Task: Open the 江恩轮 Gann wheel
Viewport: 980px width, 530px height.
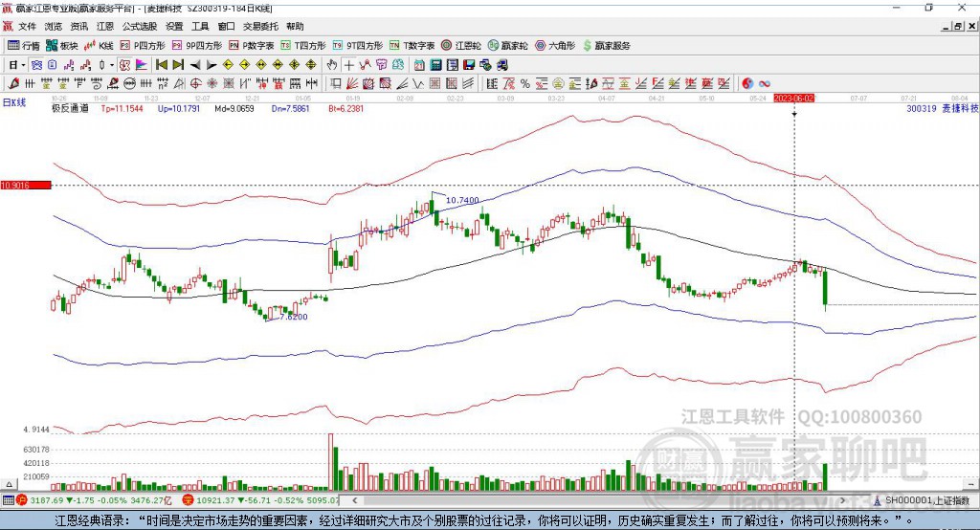Action: tap(461, 46)
